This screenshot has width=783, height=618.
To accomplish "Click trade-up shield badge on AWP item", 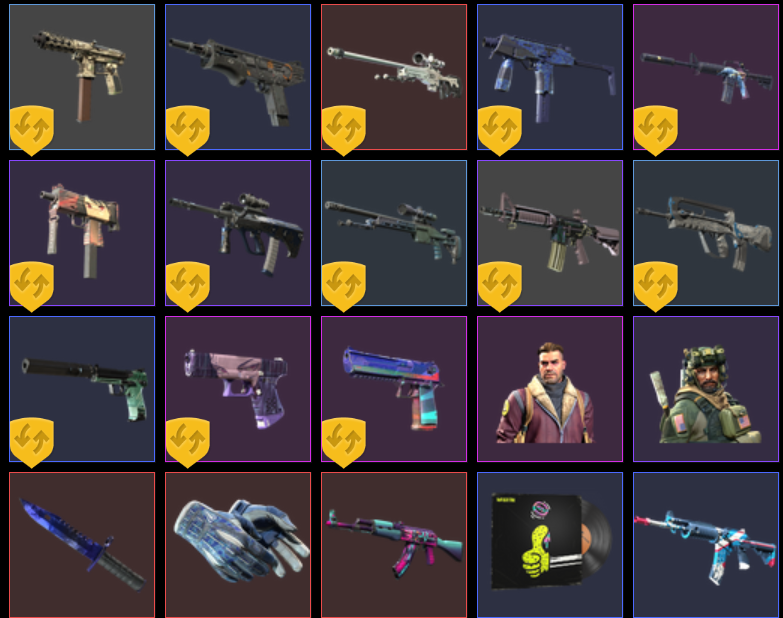I will coord(344,130).
